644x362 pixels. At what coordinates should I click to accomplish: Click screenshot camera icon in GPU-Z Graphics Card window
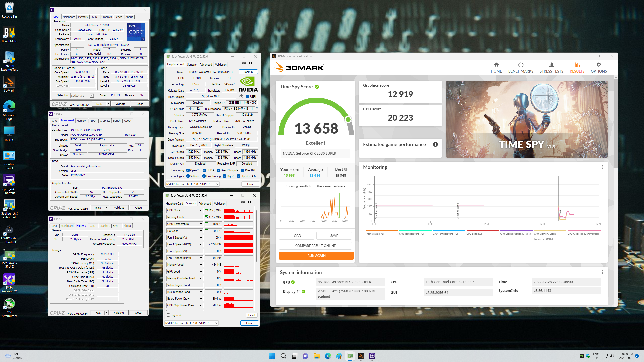pyautogui.click(x=244, y=63)
